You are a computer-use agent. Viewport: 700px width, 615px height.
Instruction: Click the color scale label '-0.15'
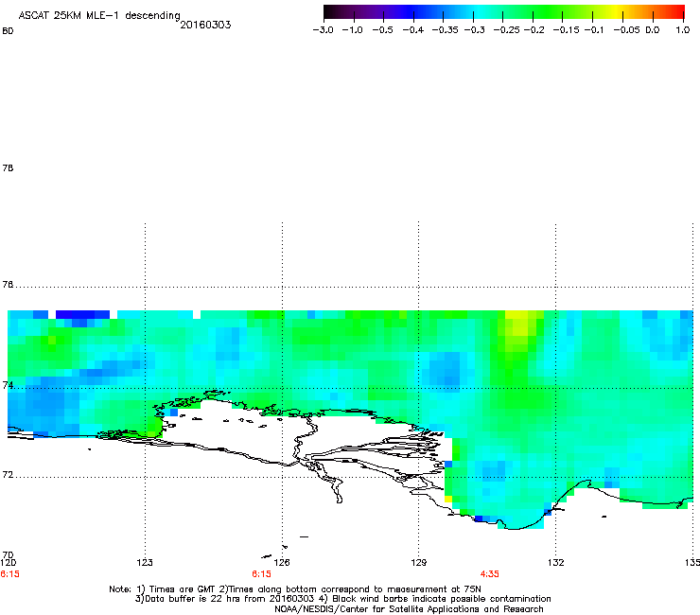click(566, 30)
